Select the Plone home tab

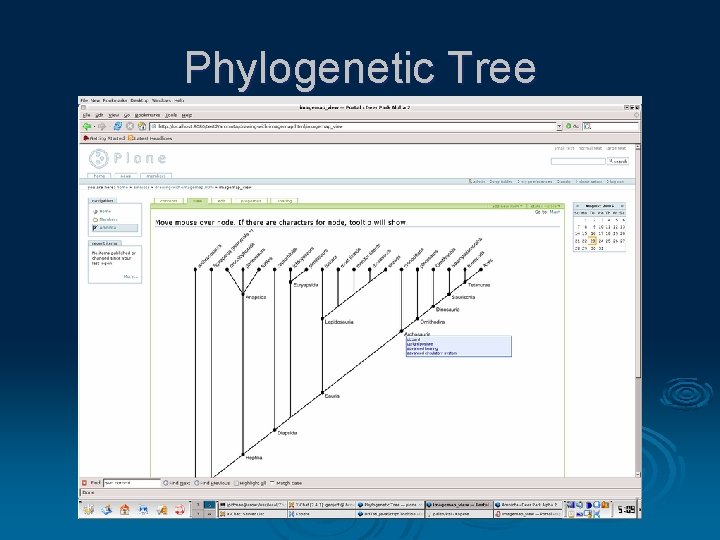tap(99, 176)
